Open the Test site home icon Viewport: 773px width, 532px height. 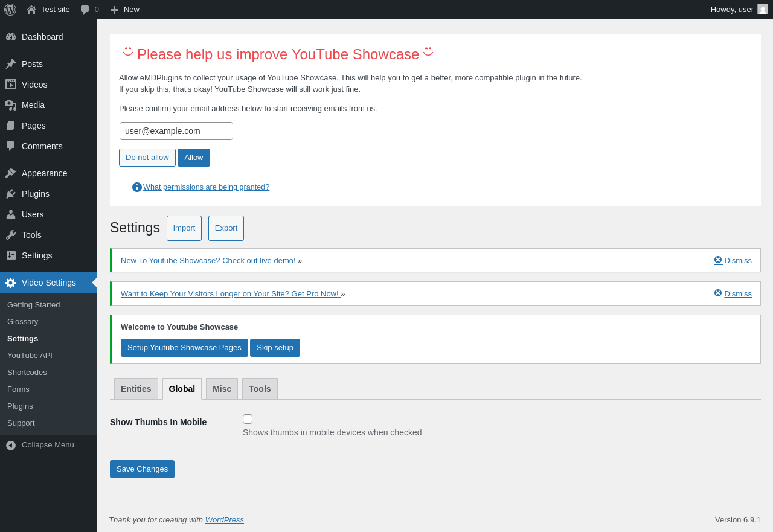point(31,10)
